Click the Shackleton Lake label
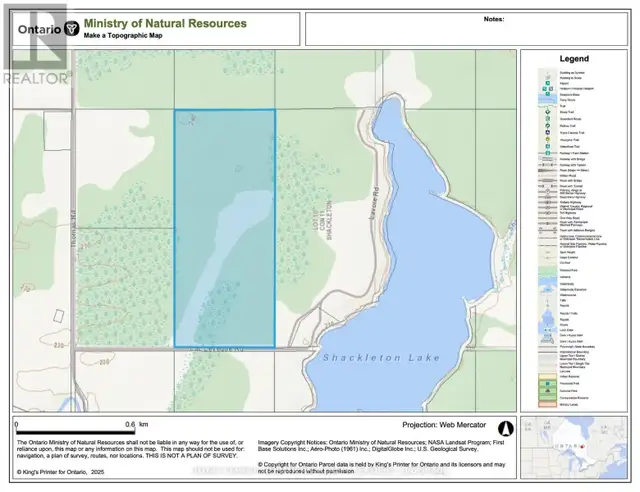The image size is (640, 492). tap(364, 357)
